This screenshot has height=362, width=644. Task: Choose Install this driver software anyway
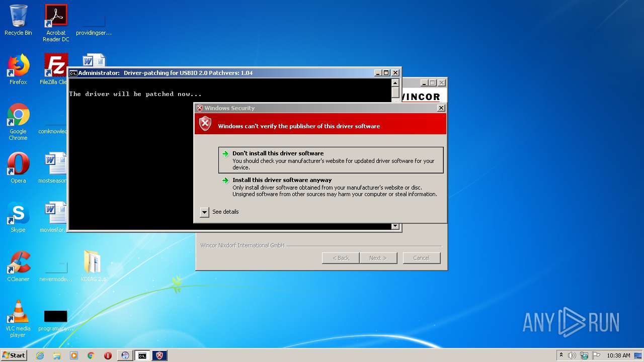(331, 187)
